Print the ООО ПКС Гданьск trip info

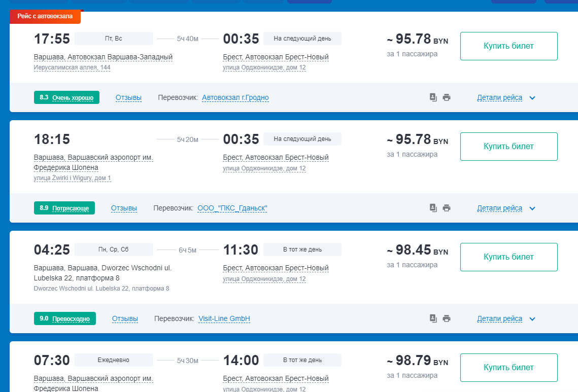(x=447, y=208)
